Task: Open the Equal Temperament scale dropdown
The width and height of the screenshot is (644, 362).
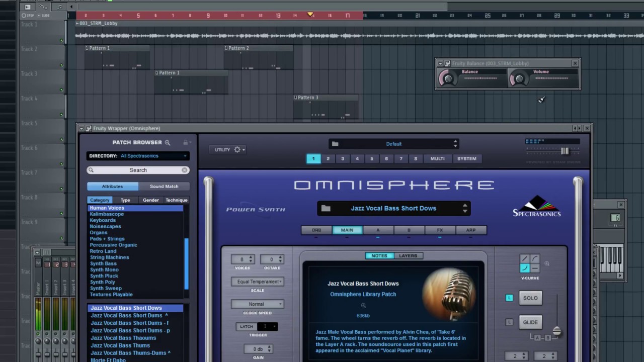Action: point(258,282)
